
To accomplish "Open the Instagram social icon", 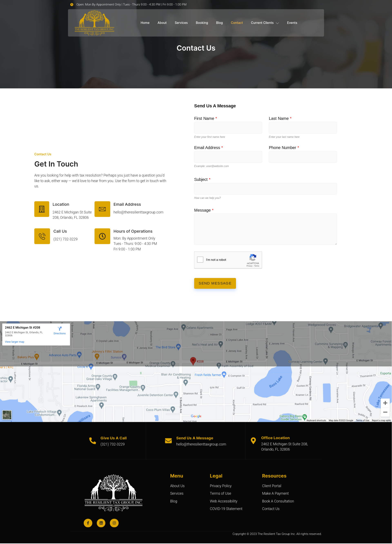I will pyautogui.click(x=114, y=523).
